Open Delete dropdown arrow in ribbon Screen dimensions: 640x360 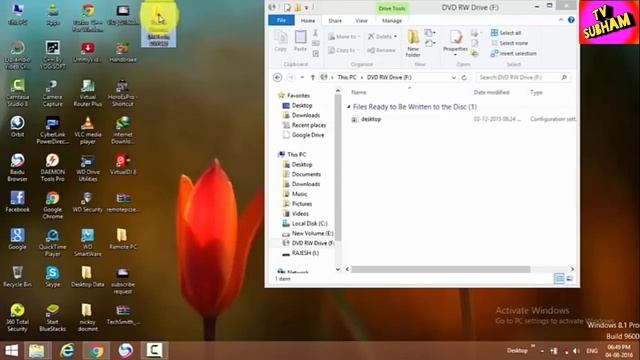[396, 37]
